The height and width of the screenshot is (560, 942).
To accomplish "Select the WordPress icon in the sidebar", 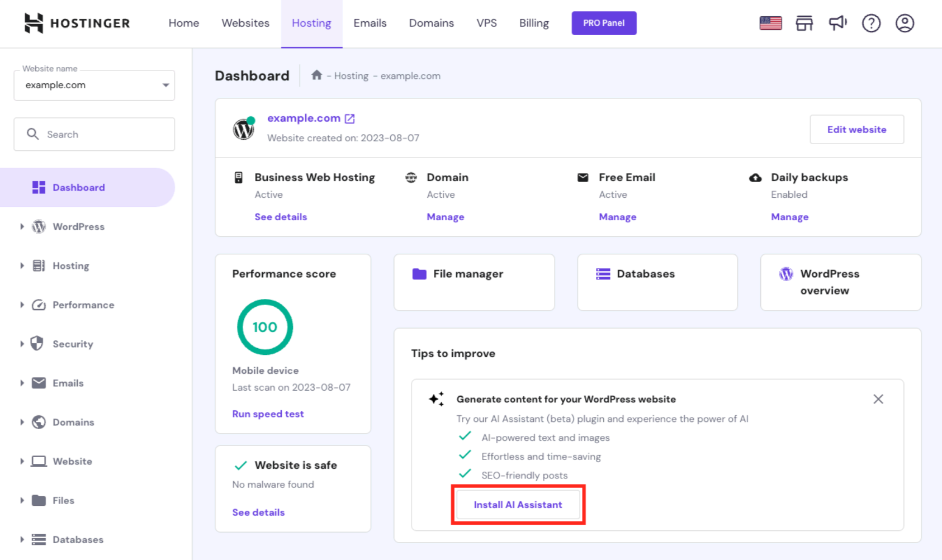I will tap(38, 227).
